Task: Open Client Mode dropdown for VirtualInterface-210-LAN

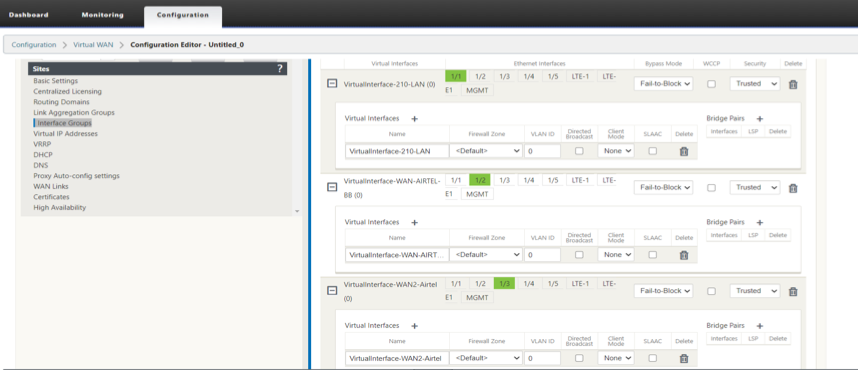Action: tap(616, 151)
